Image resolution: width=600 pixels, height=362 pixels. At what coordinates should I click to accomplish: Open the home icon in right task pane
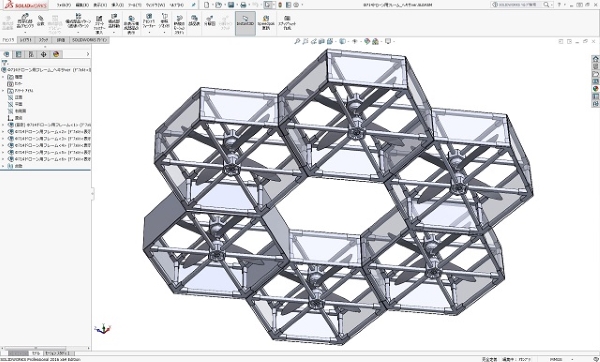[595, 59]
